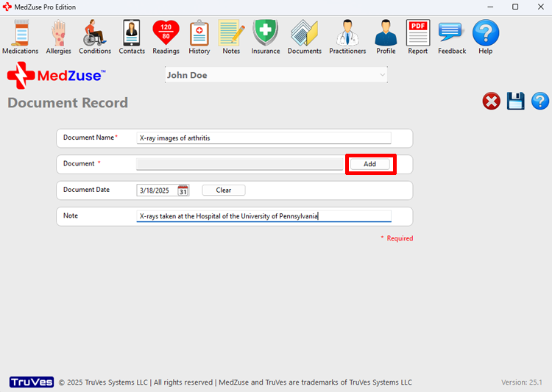Open the Practitioners section
The height and width of the screenshot is (392, 552).
pyautogui.click(x=347, y=37)
